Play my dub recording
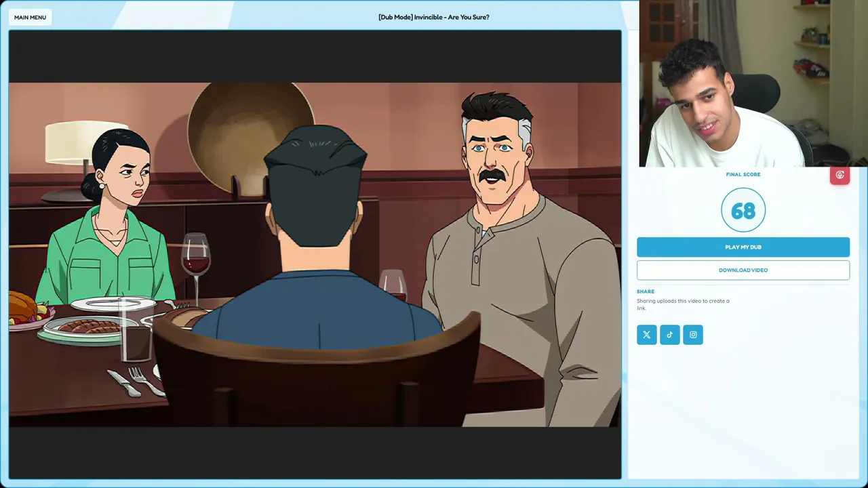868x488 pixels. pos(743,247)
